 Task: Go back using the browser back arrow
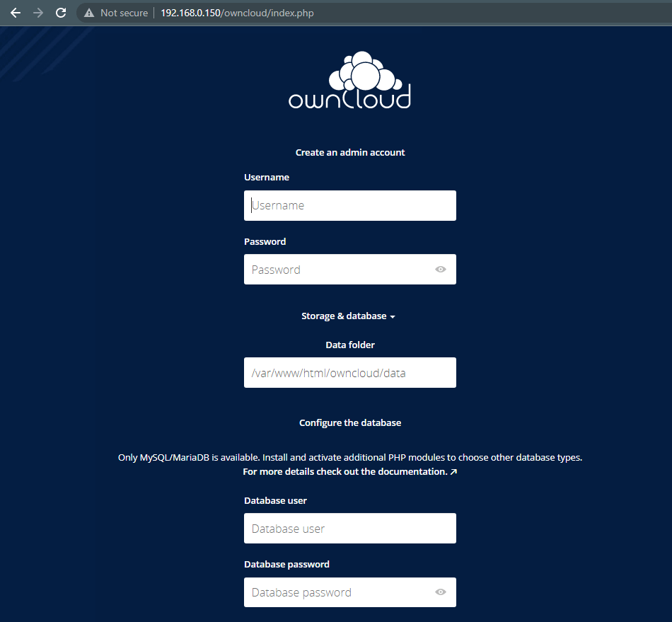16,13
